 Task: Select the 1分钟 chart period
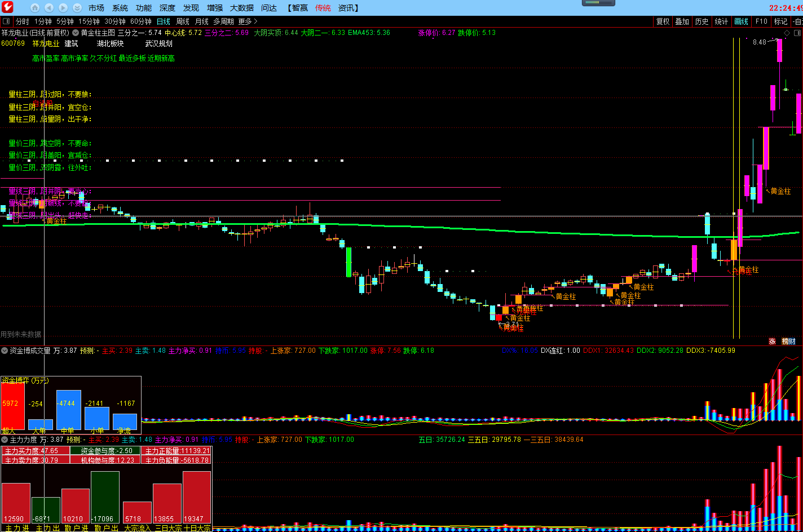(43, 21)
